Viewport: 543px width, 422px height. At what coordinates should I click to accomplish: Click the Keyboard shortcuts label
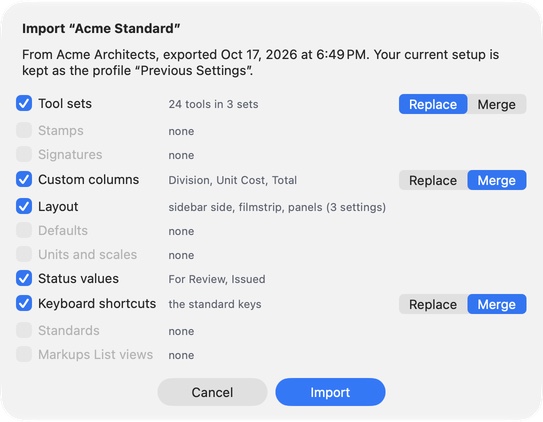(x=97, y=304)
